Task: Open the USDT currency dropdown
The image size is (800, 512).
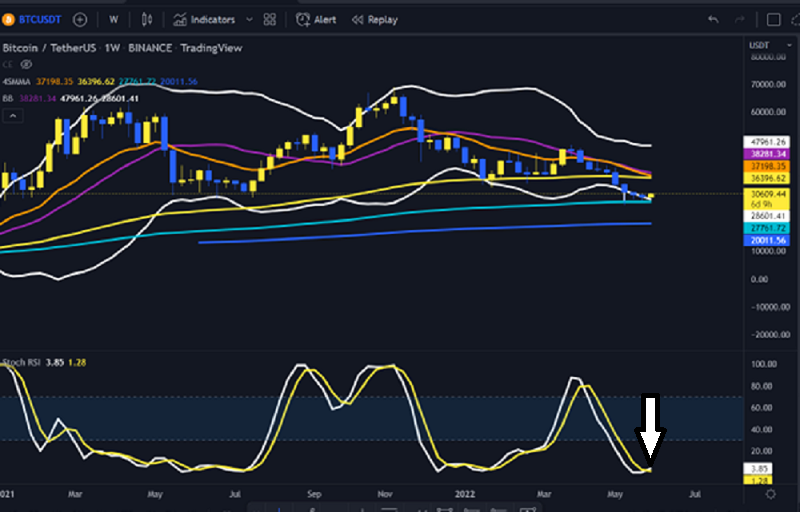Action: (770, 45)
